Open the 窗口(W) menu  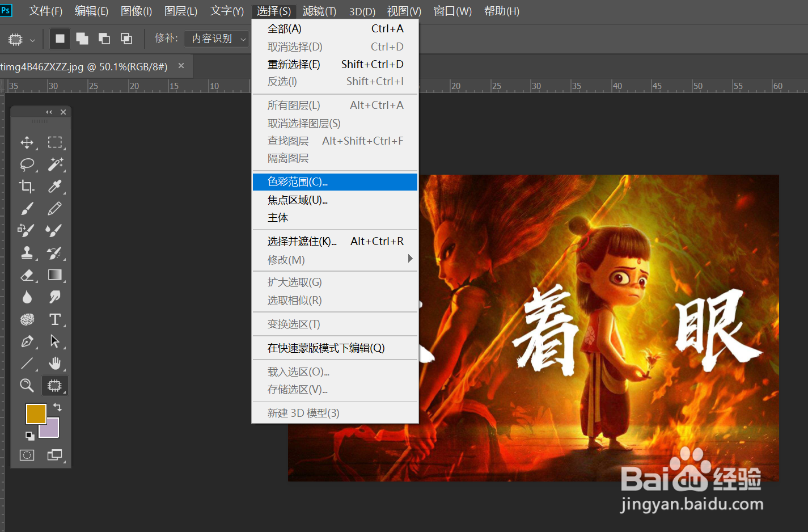[452, 11]
